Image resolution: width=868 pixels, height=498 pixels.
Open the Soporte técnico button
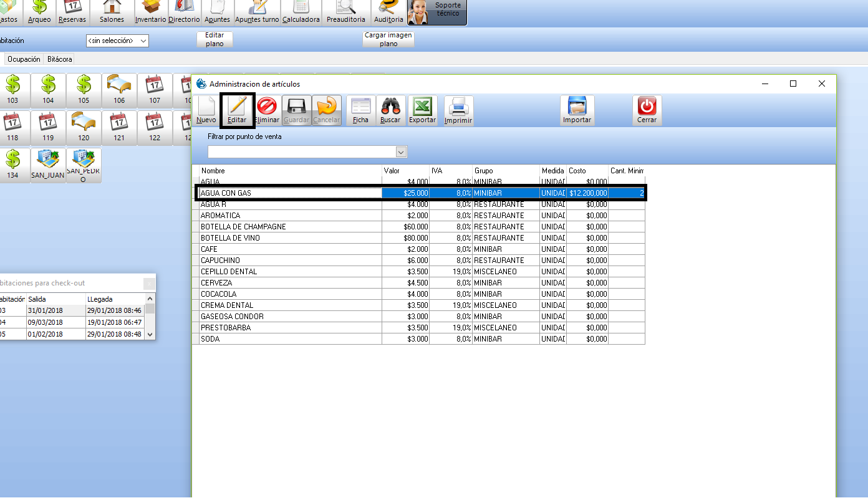(x=436, y=12)
